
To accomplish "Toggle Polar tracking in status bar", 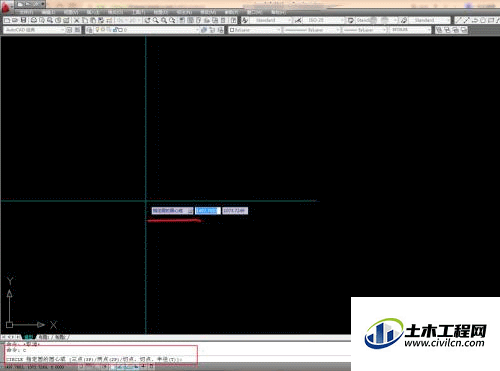I will pos(104,367).
